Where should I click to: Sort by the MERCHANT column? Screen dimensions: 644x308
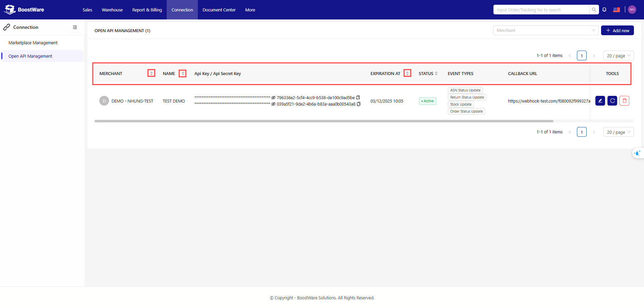151,73
